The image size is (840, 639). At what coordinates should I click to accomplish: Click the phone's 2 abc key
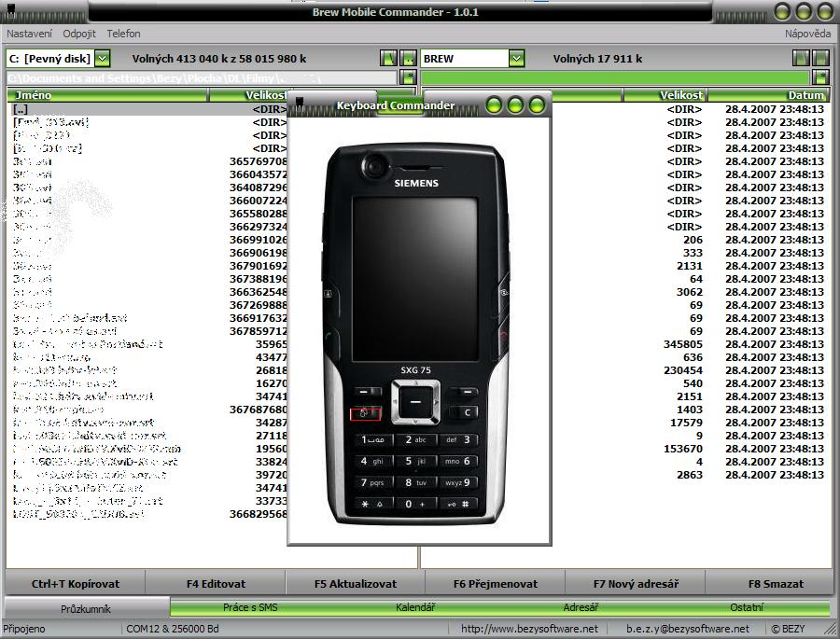(415, 439)
